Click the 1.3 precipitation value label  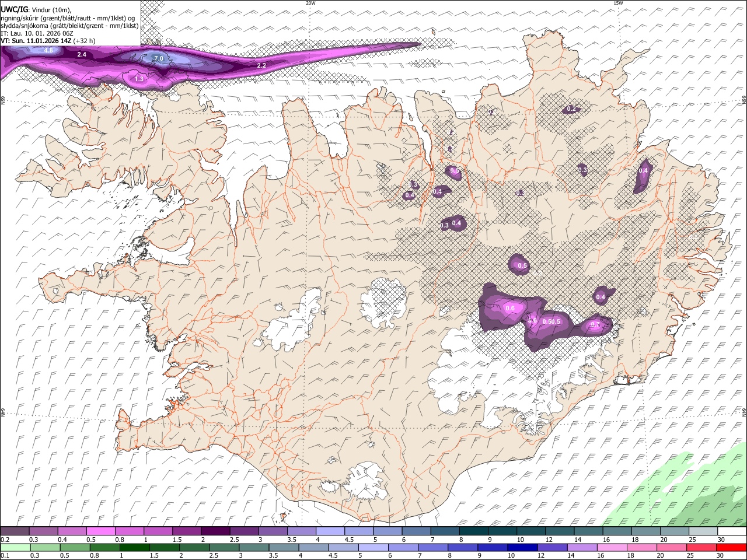tap(139, 79)
